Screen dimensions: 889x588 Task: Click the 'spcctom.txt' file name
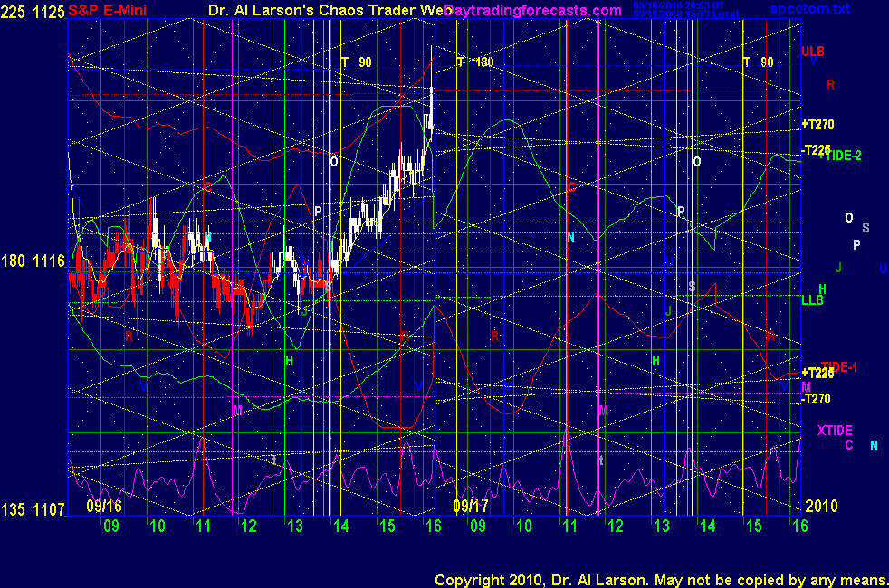tap(809, 8)
